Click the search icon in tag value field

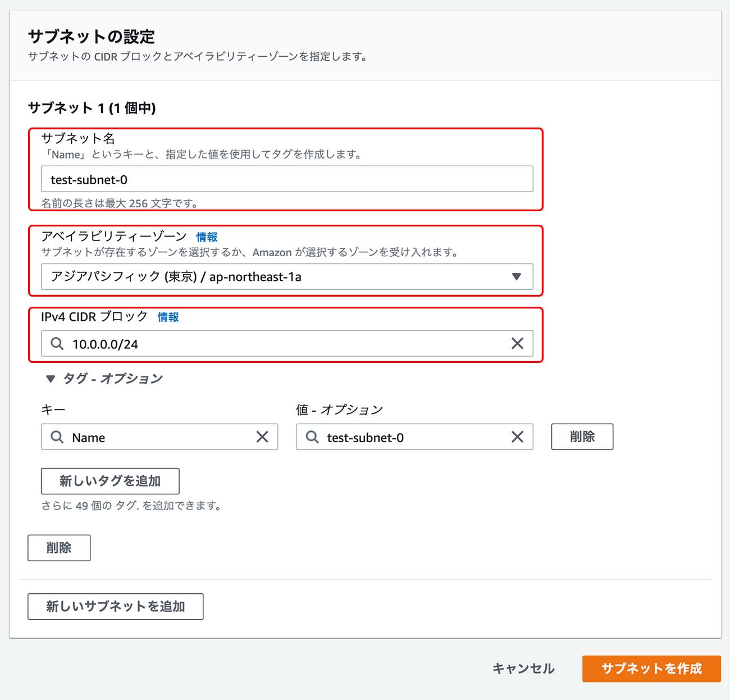pos(312,437)
